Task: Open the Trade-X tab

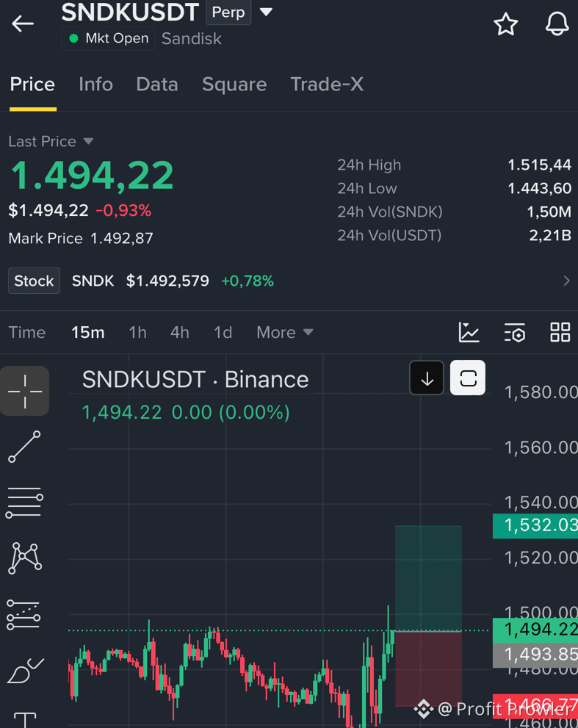Action: click(x=327, y=84)
